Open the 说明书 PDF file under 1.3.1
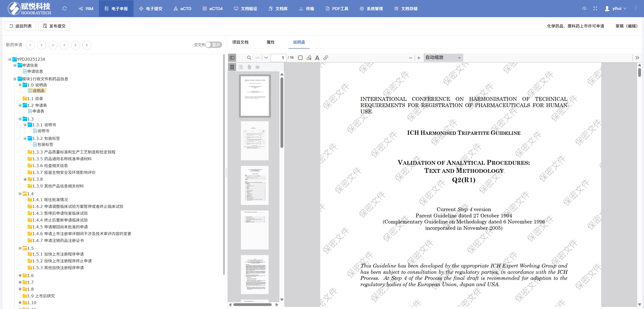The image size is (644, 309). 41,131
